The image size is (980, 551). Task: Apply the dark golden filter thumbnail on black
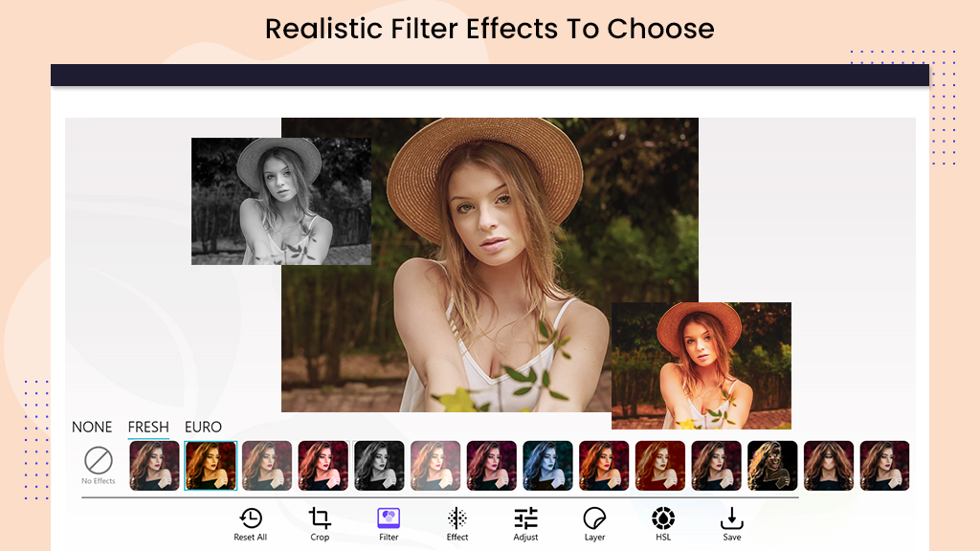click(x=772, y=466)
